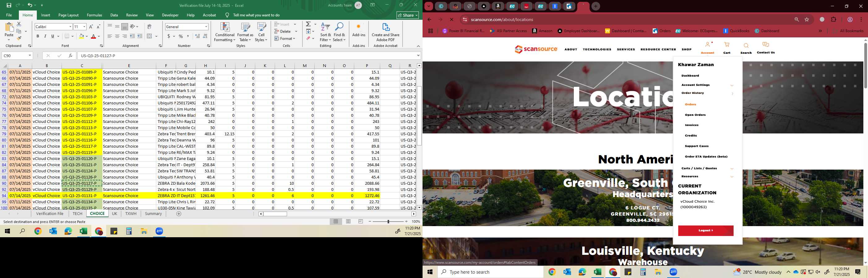Viewport: 868px width, 278px height.
Task: Open the Sort & Filter dropdown
Action: [x=325, y=32]
